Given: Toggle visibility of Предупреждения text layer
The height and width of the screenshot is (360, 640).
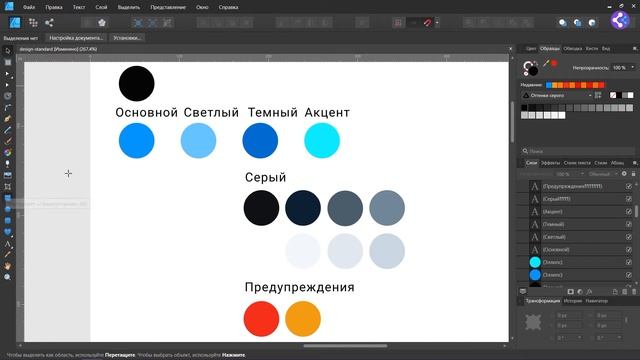Looking at the screenshot, I should pos(629,186).
